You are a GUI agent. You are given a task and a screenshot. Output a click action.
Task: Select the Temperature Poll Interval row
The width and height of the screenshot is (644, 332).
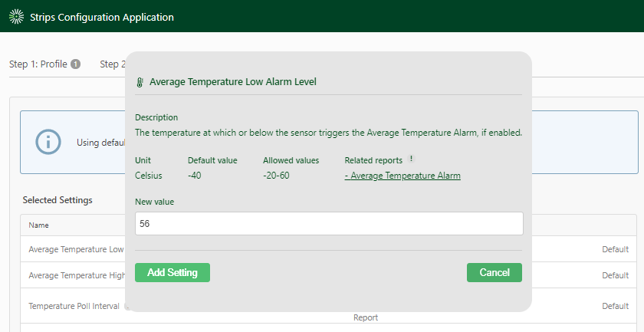(329, 306)
